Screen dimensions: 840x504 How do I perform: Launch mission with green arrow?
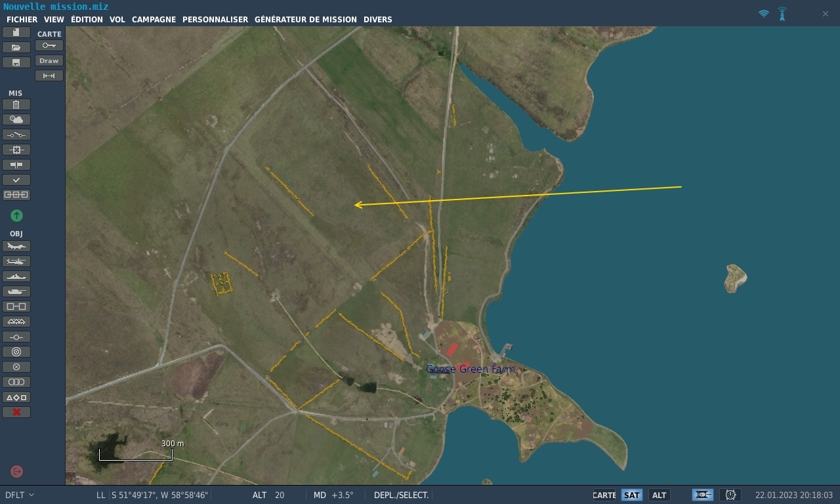pyautogui.click(x=16, y=215)
